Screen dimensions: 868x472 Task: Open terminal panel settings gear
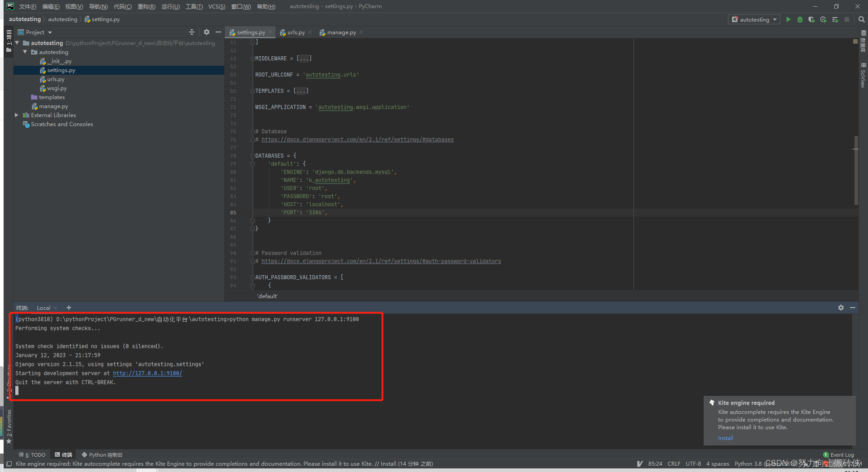coord(841,308)
